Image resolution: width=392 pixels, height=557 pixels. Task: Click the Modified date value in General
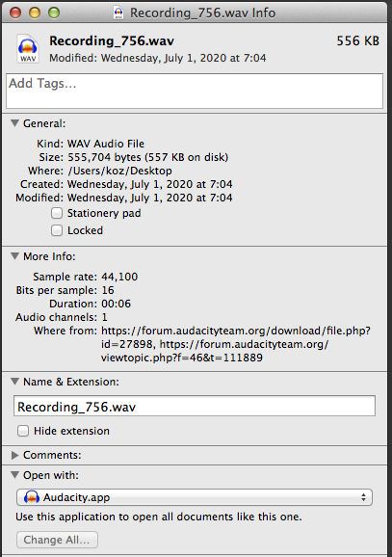[150, 198]
